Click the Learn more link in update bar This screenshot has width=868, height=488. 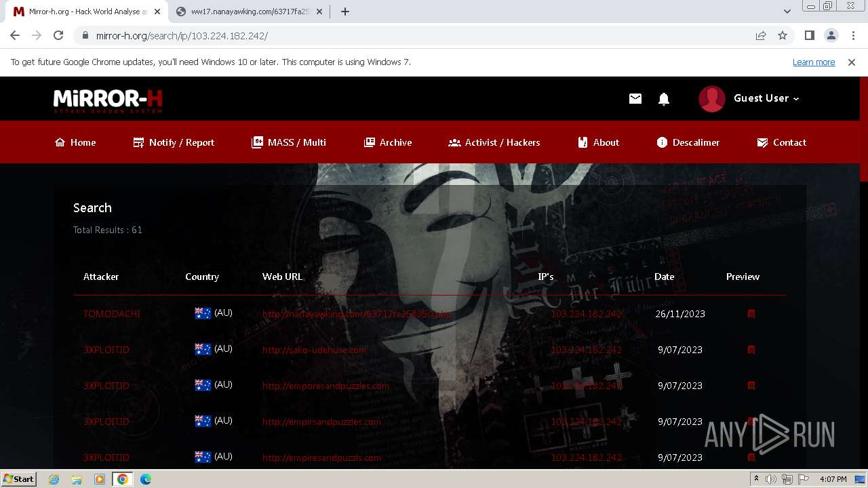tap(814, 62)
